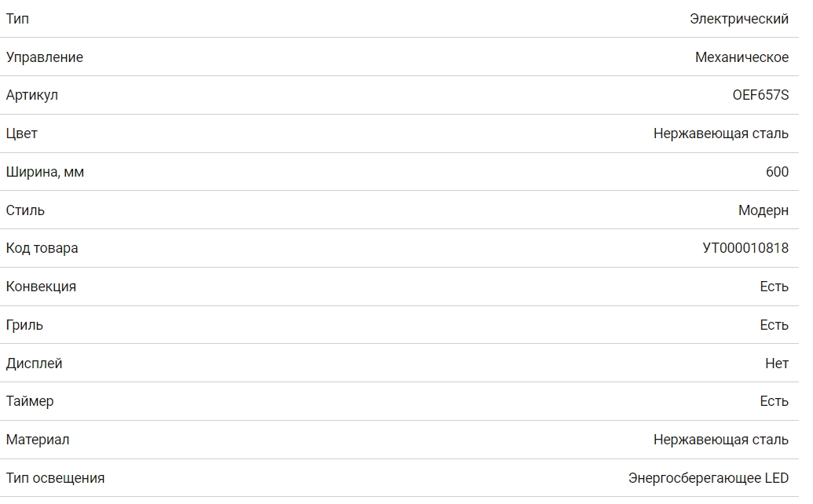This screenshot has height=504, width=813.
Task: Select the 'Нержавеющая сталь' value in Цвет row
Action: pos(720,133)
